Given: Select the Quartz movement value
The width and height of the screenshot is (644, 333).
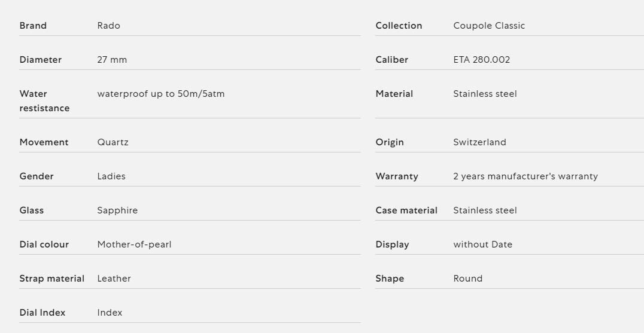Looking at the screenshot, I should tap(113, 142).
